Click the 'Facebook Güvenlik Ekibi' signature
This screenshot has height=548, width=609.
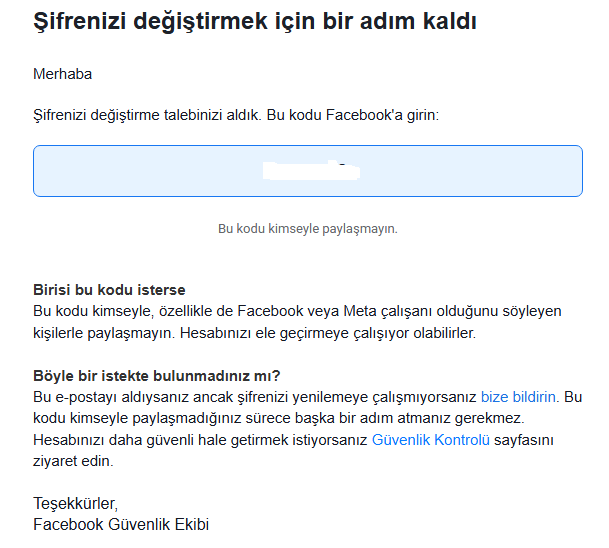pos(121,524)
